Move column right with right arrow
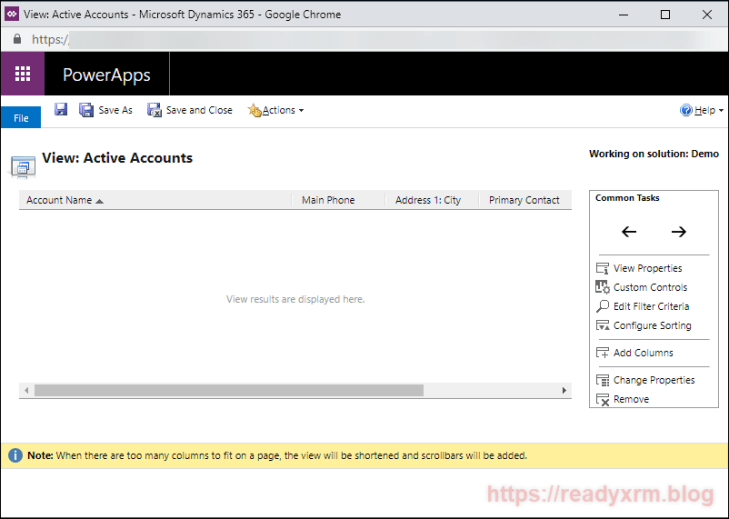Viewport: 729px width, 519px height. tap(679, 232)
